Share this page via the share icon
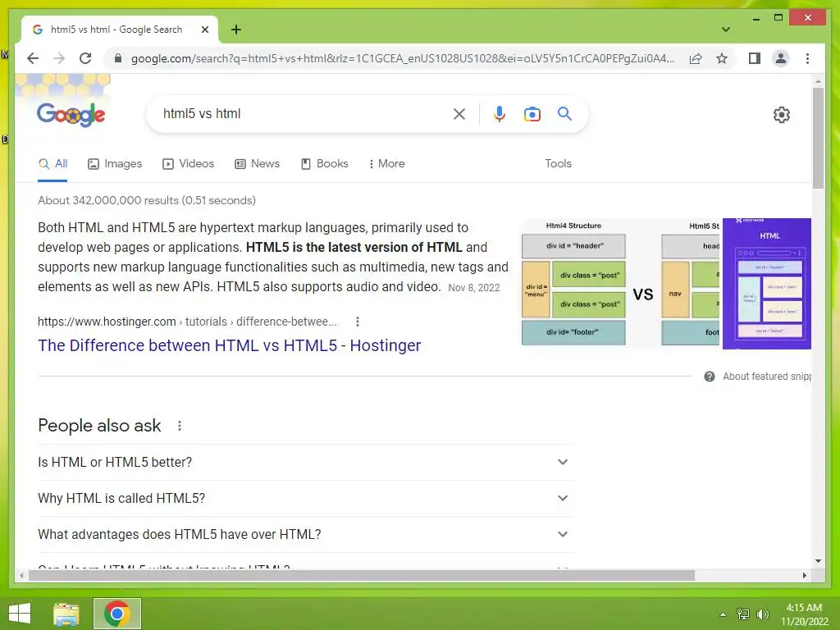Image resolution: width=840 pixels, height=630 pixels. (696, 58)
